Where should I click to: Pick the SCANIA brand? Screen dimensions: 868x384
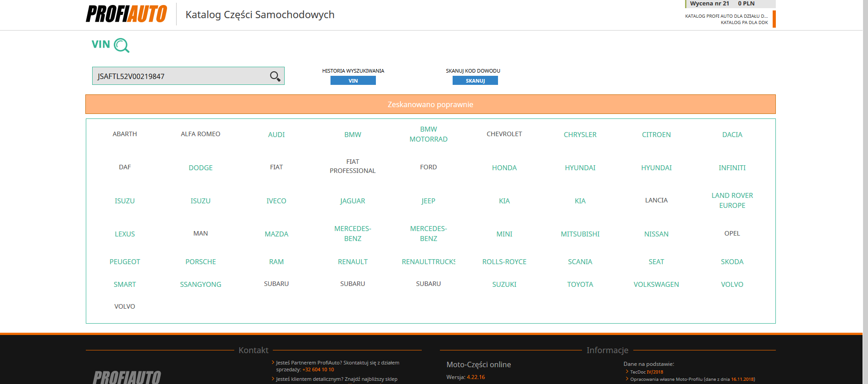click(x=580, y=261)
